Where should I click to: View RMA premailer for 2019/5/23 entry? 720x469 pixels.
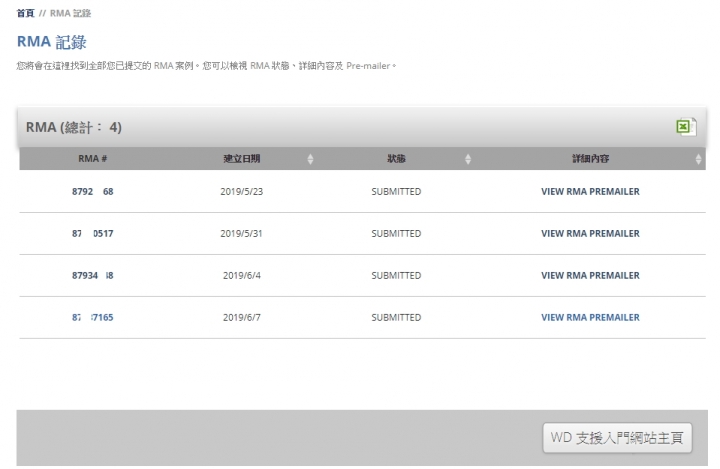tap(590, 192)
